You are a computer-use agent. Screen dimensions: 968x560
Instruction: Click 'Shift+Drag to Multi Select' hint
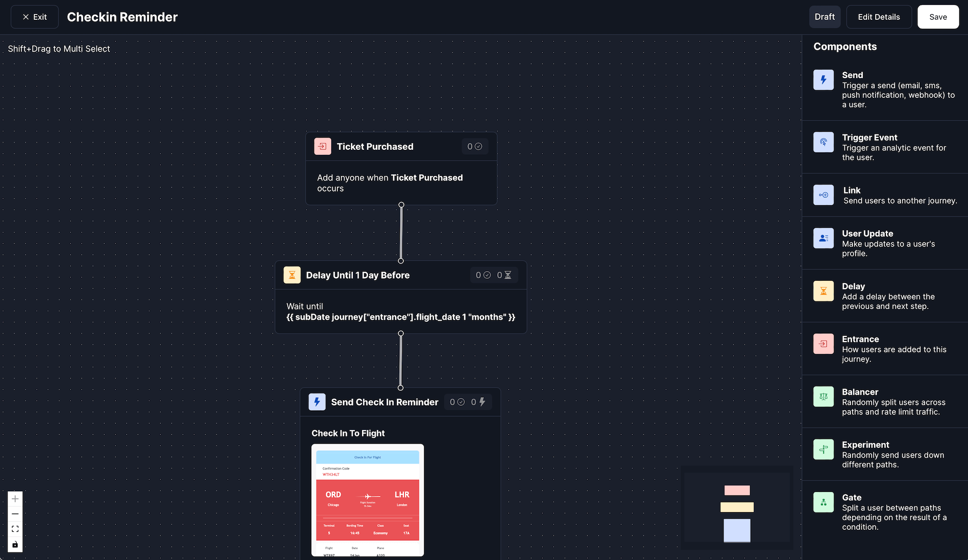tap(59, 49)
